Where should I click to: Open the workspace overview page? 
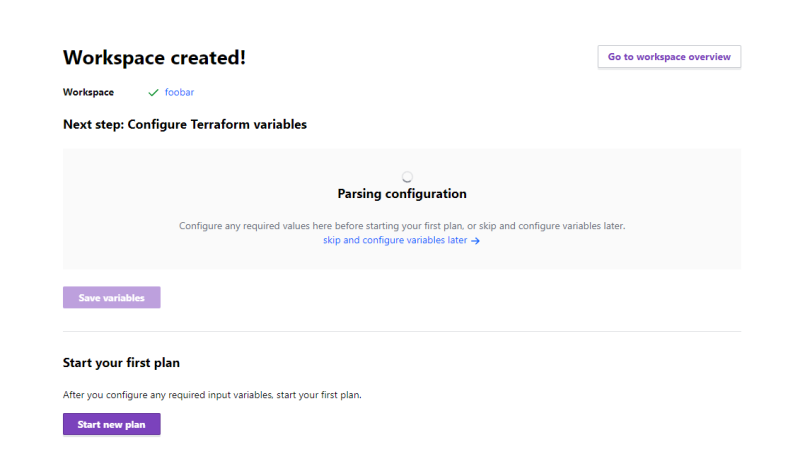(x=669, y=57)
